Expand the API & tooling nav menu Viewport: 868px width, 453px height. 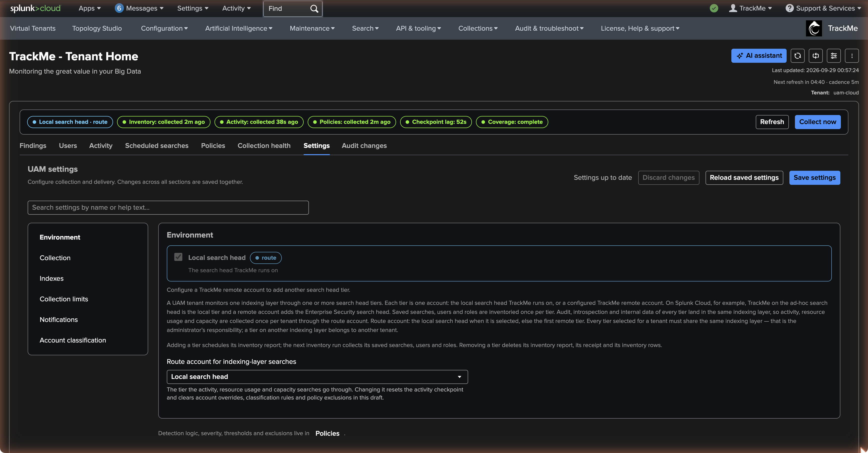(x=418, y=28)
